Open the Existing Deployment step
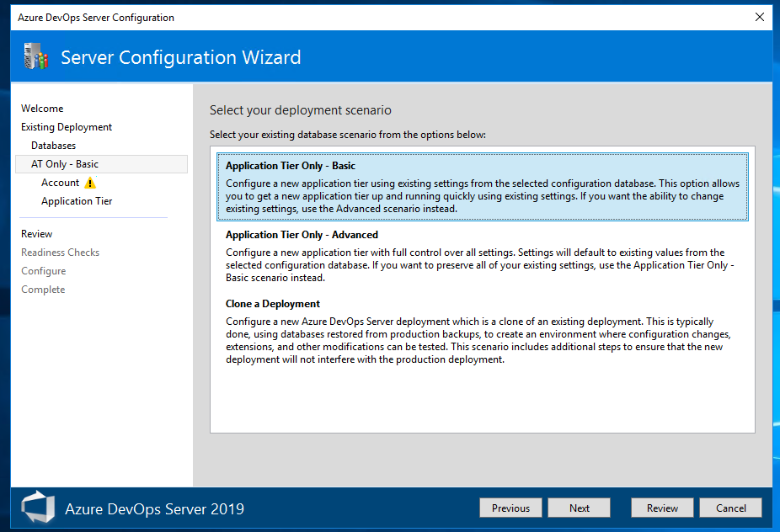The width and height of the screenshot is (780, 532). tap(67, 127)
